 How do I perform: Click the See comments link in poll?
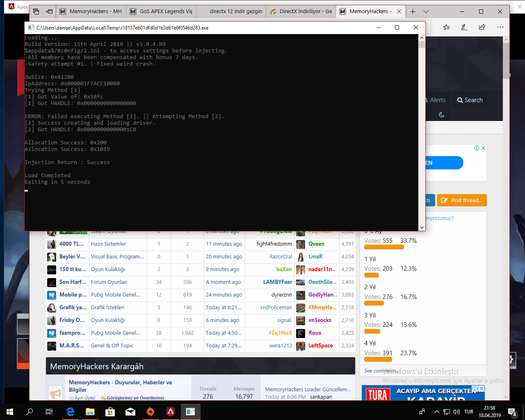point(381,371)
